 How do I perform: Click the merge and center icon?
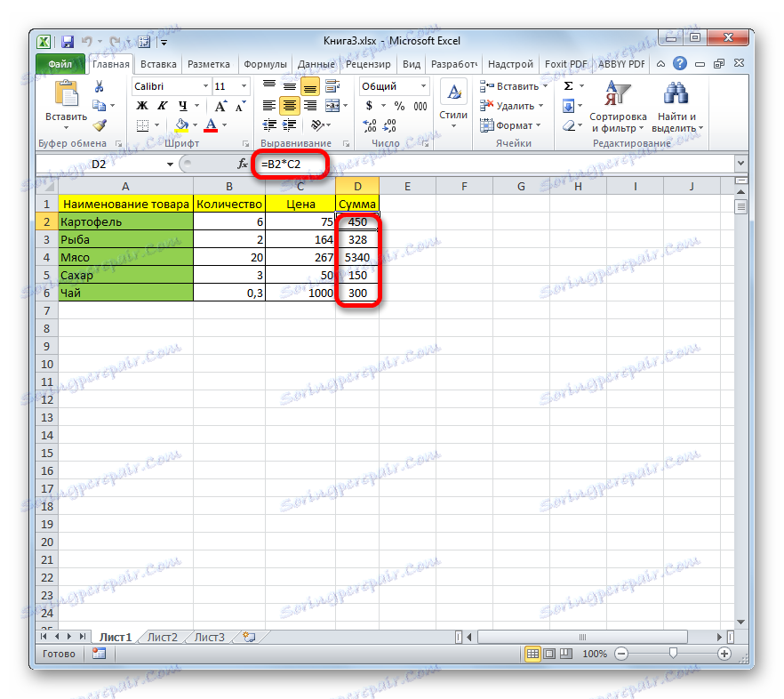pyautogui.click(x=332, y=106)
